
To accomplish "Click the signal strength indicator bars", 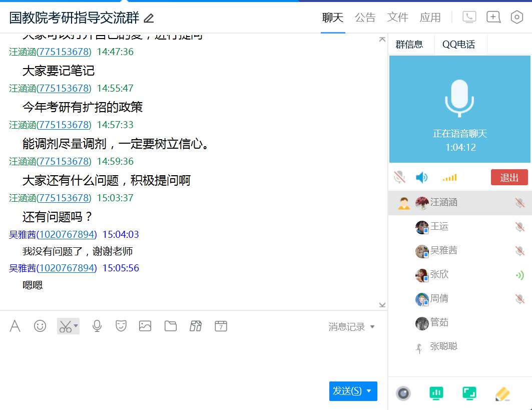I will pos(449,177).
